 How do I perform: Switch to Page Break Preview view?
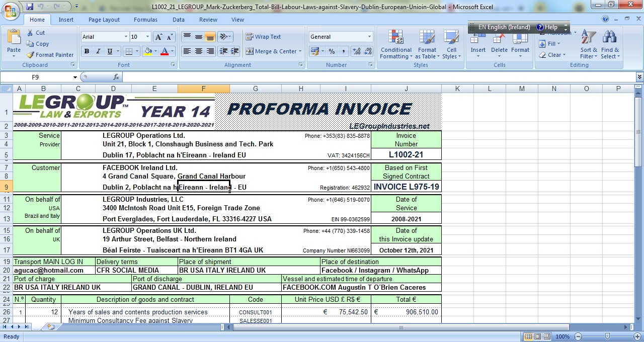tap(547, 336)
